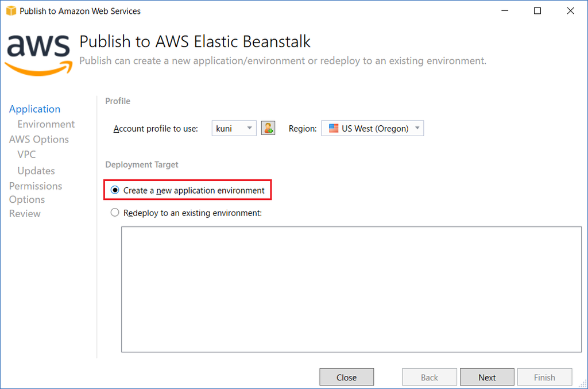This screenshot has height=389, width=588.
Task: Open the Review step in sidebar
Action: 25,214
